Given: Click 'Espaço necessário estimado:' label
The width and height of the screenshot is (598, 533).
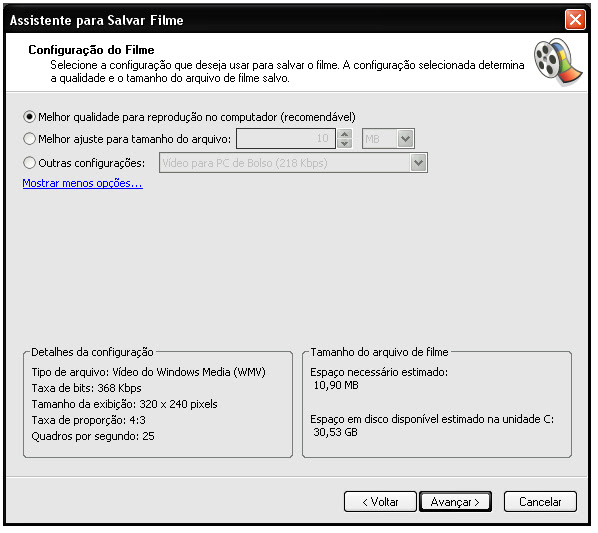Looking at the screenshot, I should click(379, 372).
